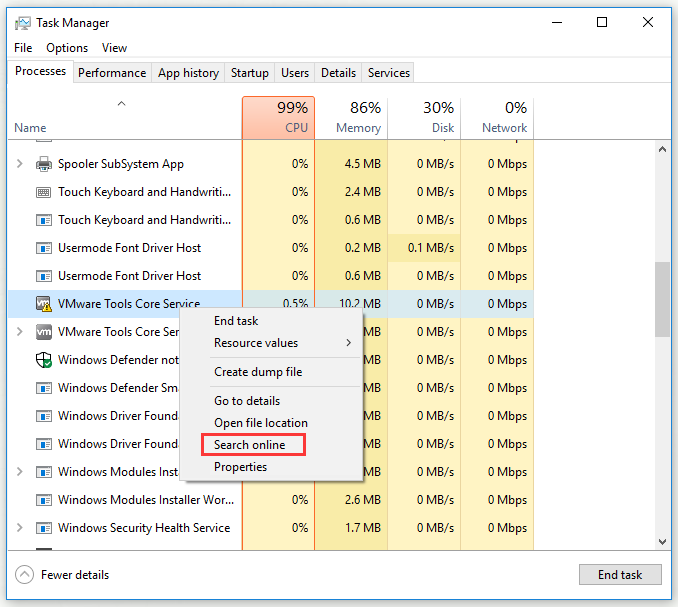Click the Task Manager title bar icon
This screenshot has height=607, width=678.
coord(22,22)
